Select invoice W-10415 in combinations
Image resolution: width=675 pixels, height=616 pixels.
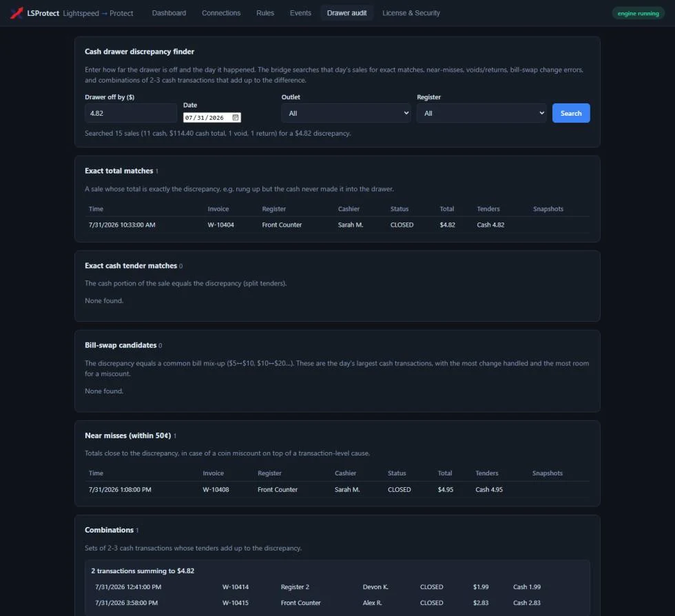click(236, 603)
